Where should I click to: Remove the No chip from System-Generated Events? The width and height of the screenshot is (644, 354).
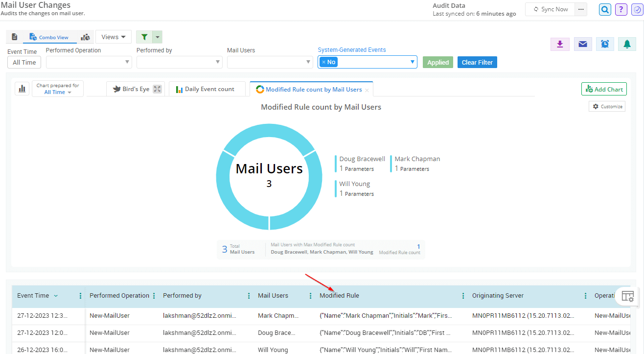pyautogui.click(x=323, y=62)
